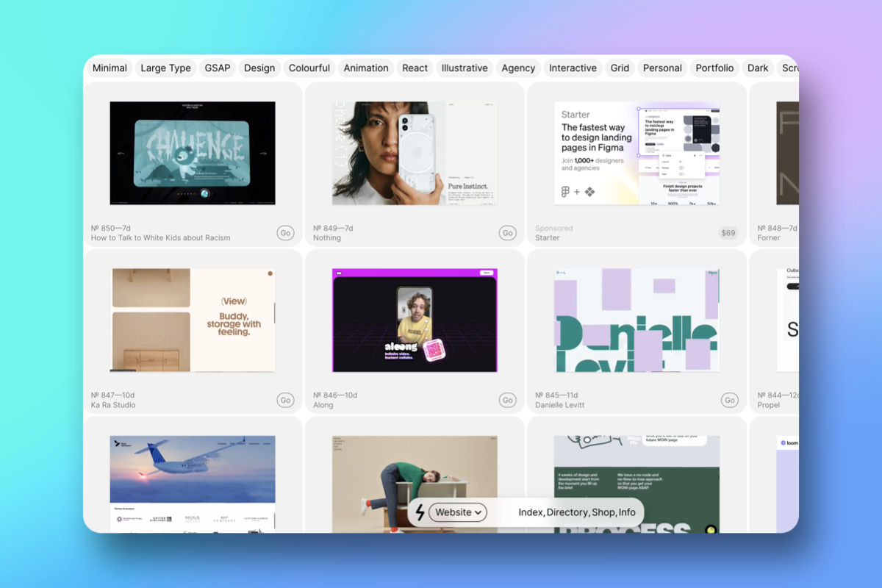Image resolution: width=882 pixels, height=588 pixels.
Task: Visit the Shop link
Action: [603, 512]
